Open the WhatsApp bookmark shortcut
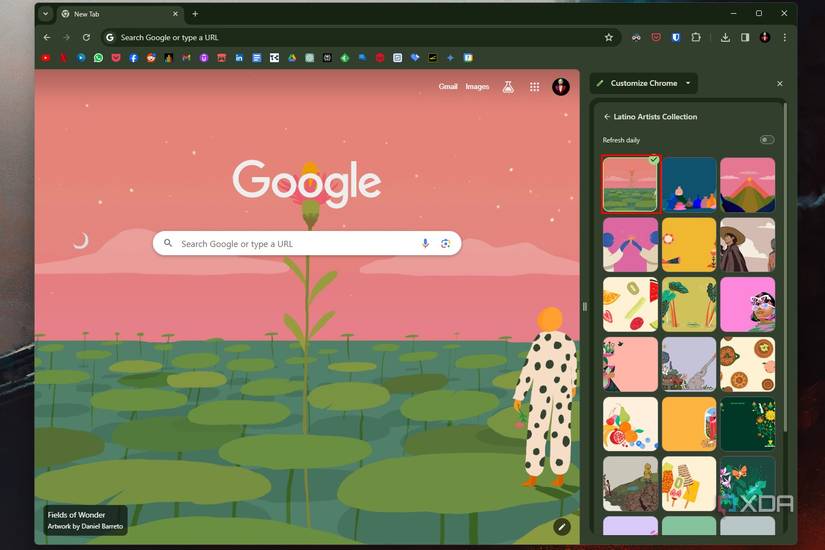Viewport: 825px width, 550px height. (x=98, y=58)
